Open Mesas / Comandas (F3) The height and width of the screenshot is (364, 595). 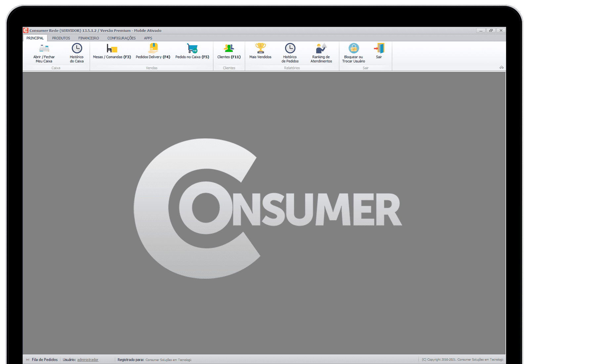click(x=112, y=52)
